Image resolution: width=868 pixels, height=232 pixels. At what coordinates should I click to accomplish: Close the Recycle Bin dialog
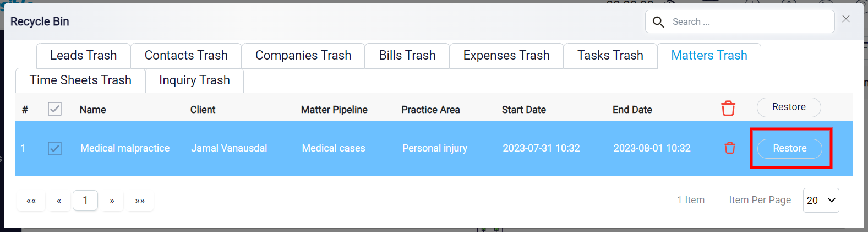[x=846, y=19]
